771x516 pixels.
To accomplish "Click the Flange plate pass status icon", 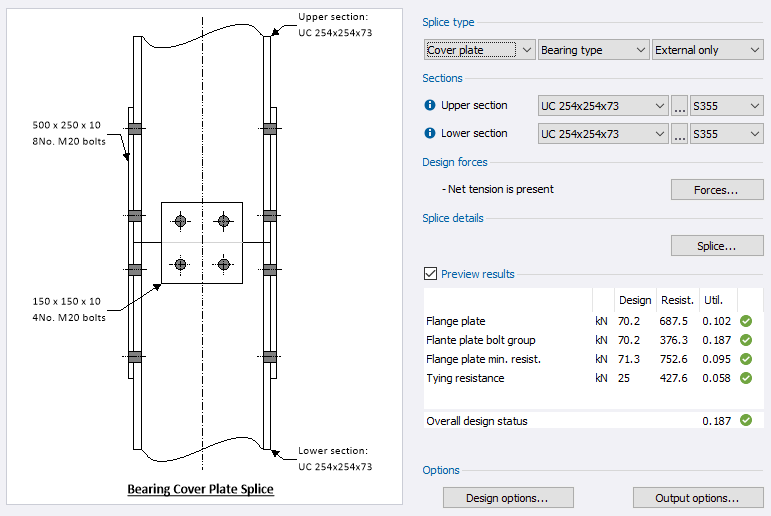I will point(746,321).
